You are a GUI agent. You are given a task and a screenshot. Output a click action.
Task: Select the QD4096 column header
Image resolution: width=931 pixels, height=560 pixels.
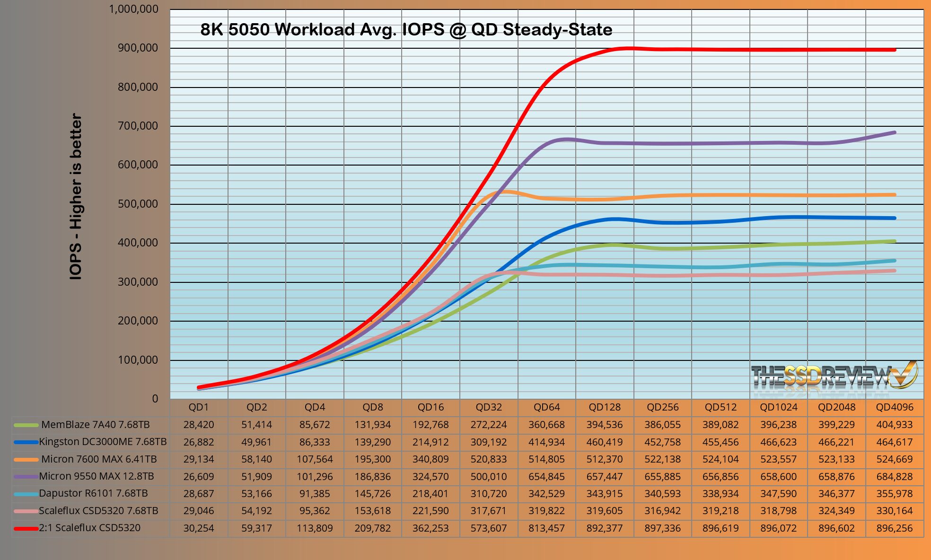894,407
